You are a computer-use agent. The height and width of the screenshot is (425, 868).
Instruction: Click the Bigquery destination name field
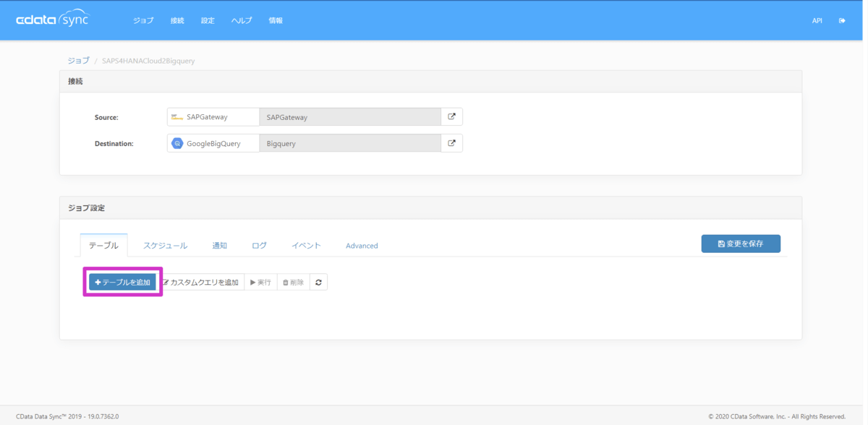pos(350,143)
